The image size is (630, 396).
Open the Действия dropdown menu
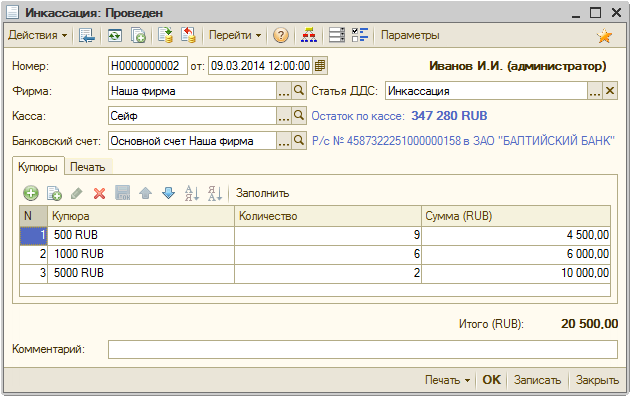[x=37, y=35]
